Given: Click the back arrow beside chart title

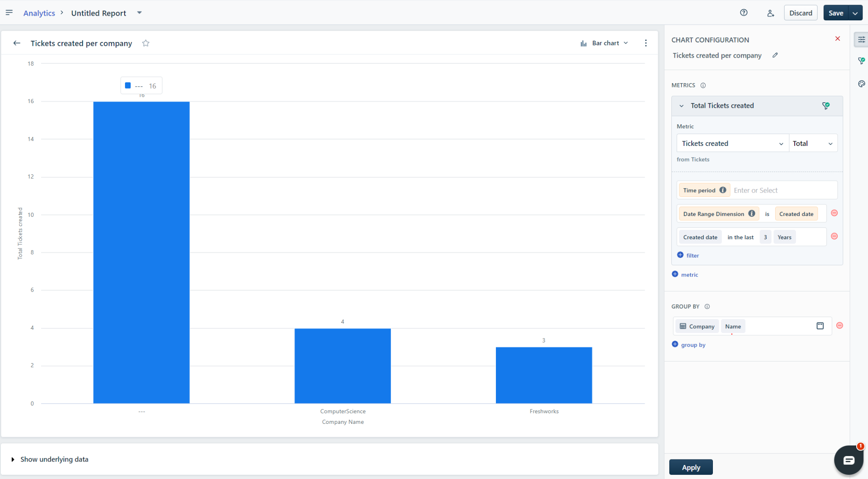Looking at the screenshot, I should pyautogui.click(x=17, y=43).
